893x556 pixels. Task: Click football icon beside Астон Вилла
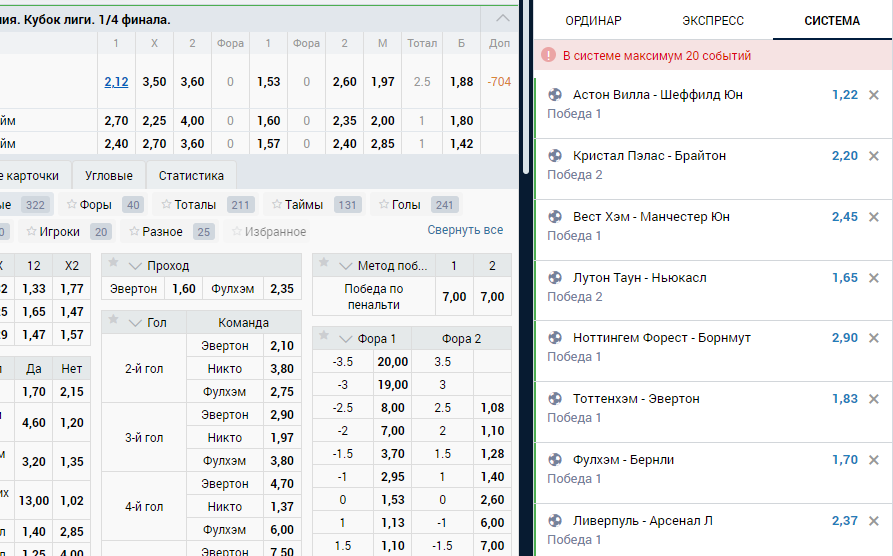coord(555,95)
